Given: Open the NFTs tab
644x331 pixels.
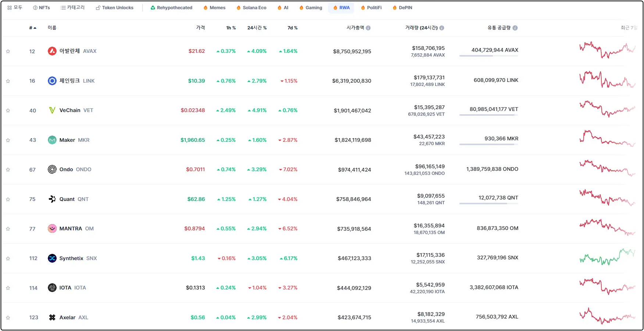Looking at the screenshot, I should pos(42,8).
